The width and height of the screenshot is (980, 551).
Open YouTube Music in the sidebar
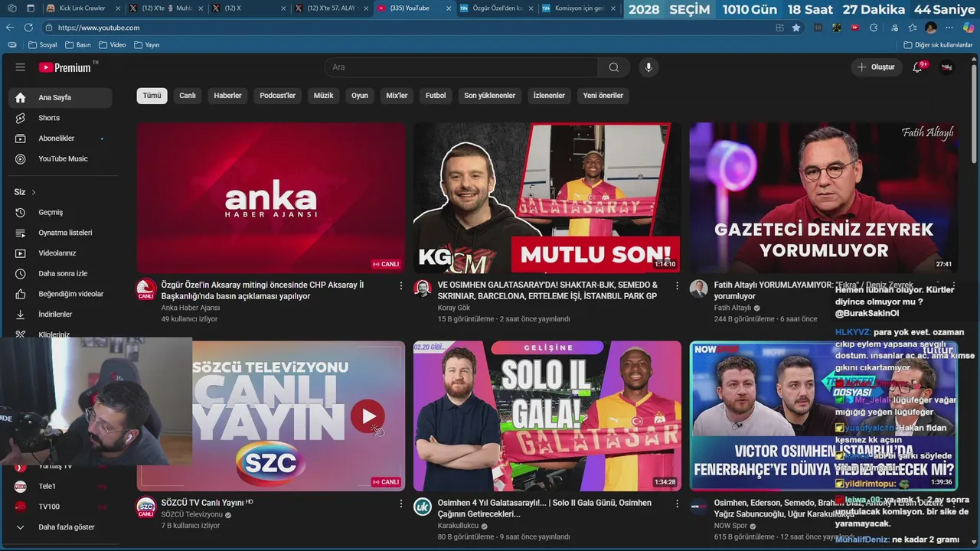point(60,158)
